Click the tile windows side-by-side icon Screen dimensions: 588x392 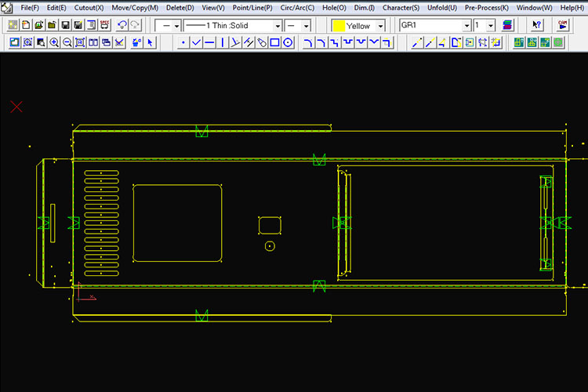(x=93, y=42)
